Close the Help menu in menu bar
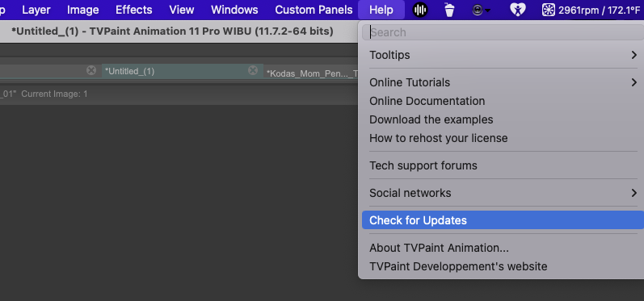This screenshot has width=644, height=301. click(x=381, y=10)
